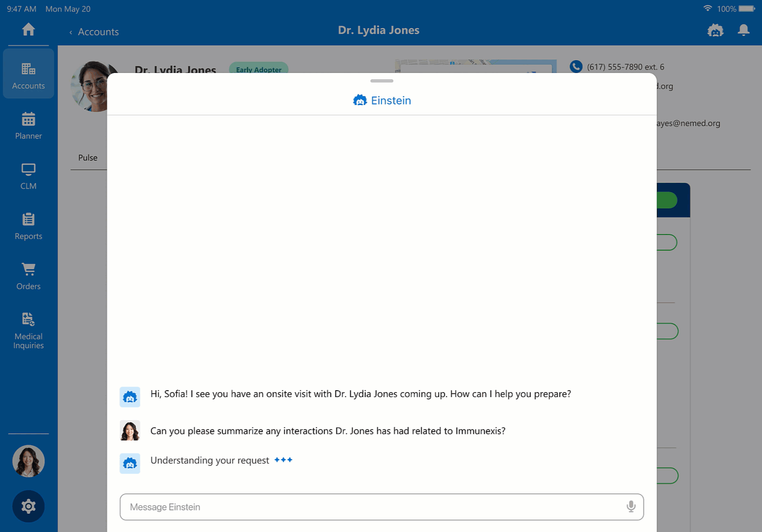Open CLM in the sidebar

pyautogui.click(x=29, y=176)
